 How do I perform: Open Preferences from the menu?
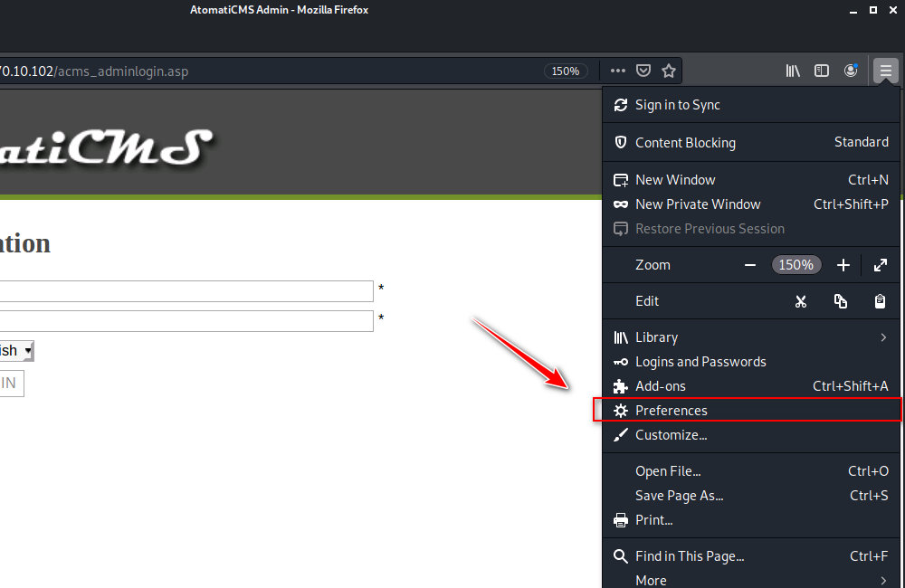coord(672,411)
